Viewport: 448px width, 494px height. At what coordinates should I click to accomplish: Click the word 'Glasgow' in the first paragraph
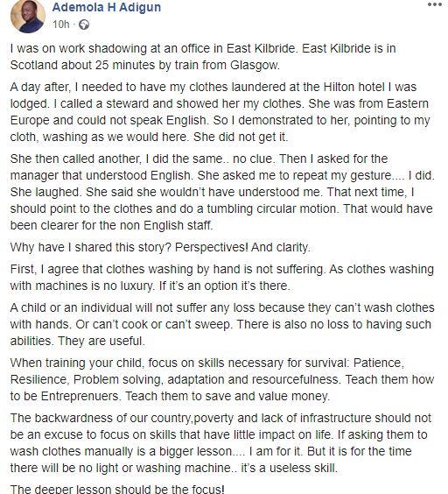pyautogui.click(x=255, y=65)
